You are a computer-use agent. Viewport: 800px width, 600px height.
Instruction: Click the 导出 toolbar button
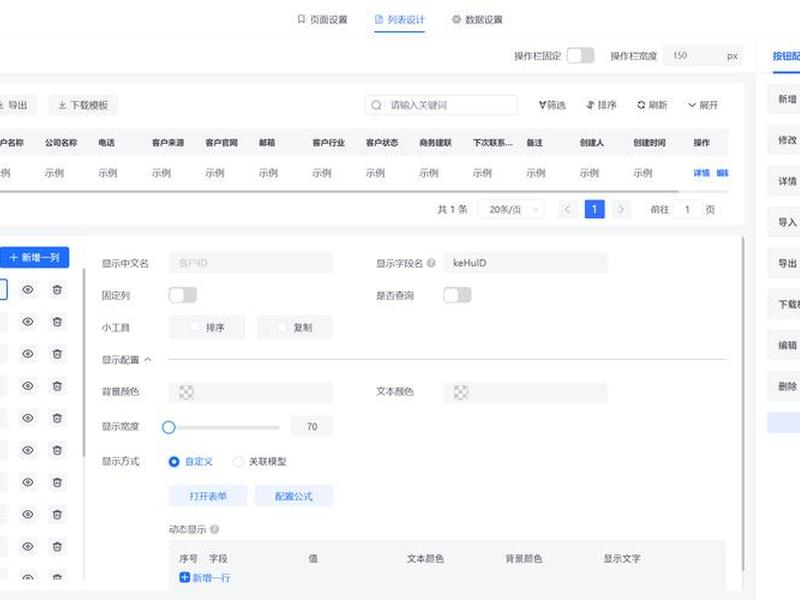(14, 105)
